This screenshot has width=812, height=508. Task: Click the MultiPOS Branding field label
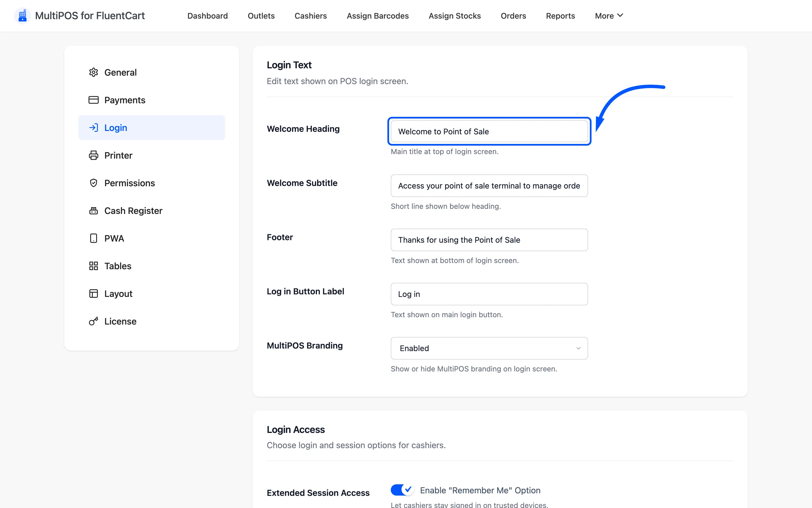(305, 345)
